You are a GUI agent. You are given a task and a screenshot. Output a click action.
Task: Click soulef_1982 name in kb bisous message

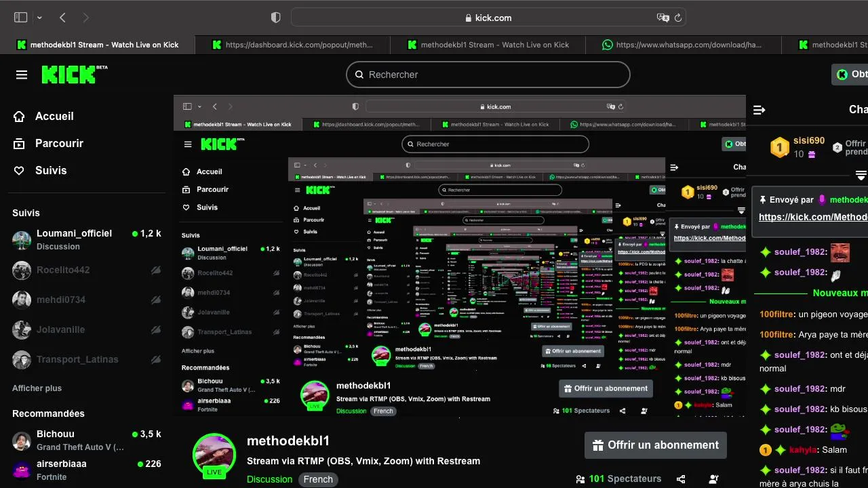[x=801, y=409]
